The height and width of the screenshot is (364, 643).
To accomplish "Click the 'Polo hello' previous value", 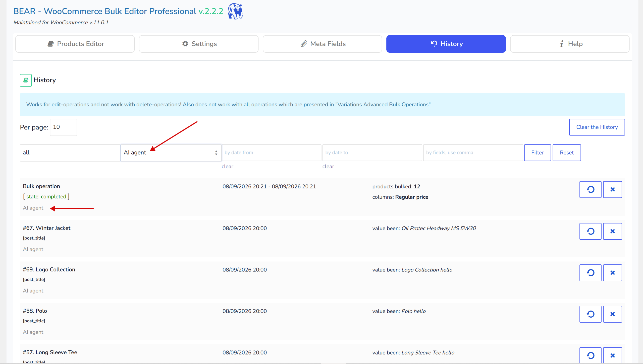I will 413,311.
